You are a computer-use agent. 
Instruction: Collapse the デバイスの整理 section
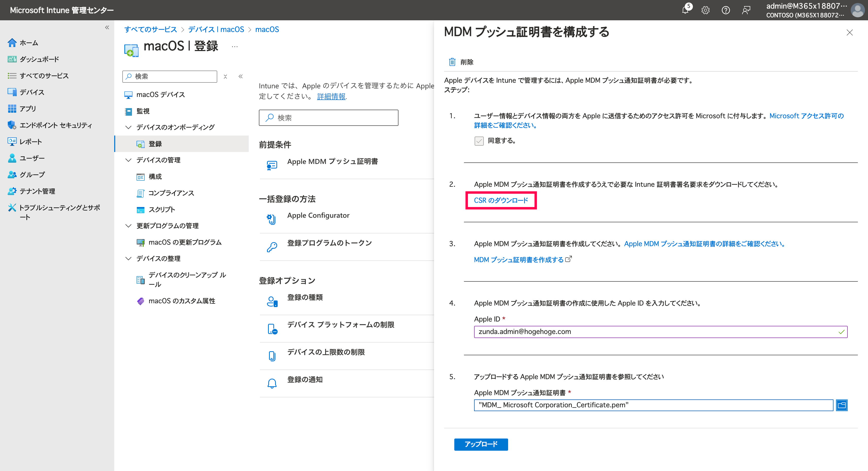tap(128, 258)
